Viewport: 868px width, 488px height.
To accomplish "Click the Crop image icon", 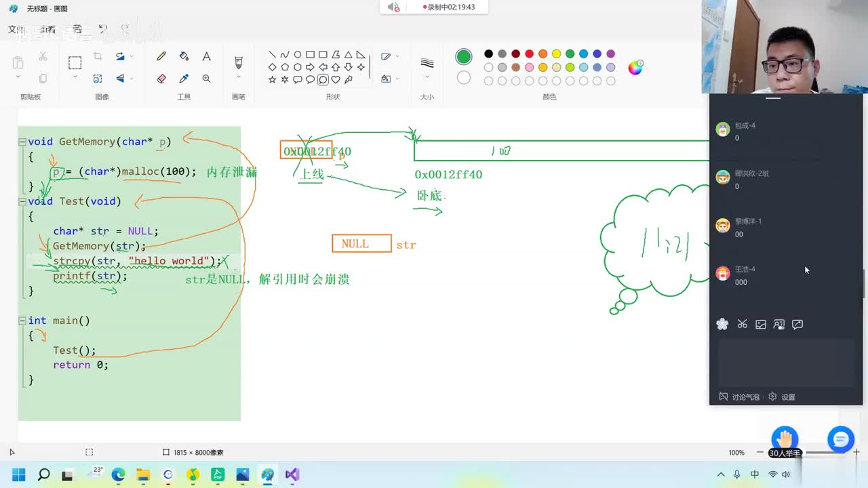I will coord(98,57).
